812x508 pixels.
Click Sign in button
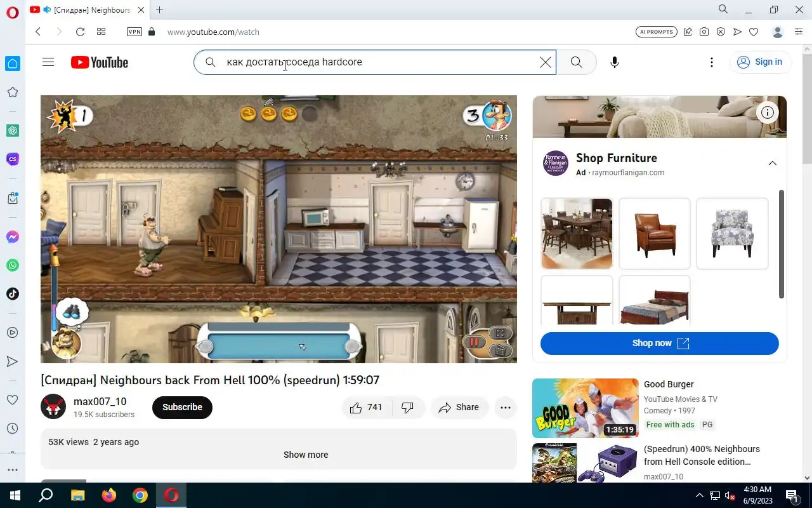pos(760,62)
